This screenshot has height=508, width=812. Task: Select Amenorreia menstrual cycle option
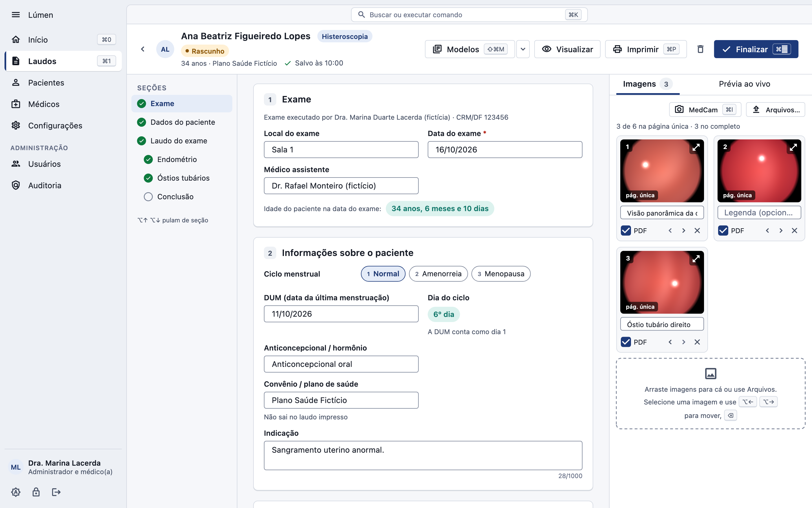pos(438,274)
